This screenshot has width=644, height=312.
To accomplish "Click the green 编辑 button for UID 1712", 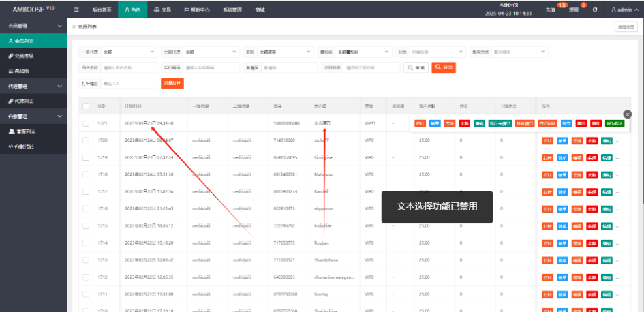I will pos(607,278).
